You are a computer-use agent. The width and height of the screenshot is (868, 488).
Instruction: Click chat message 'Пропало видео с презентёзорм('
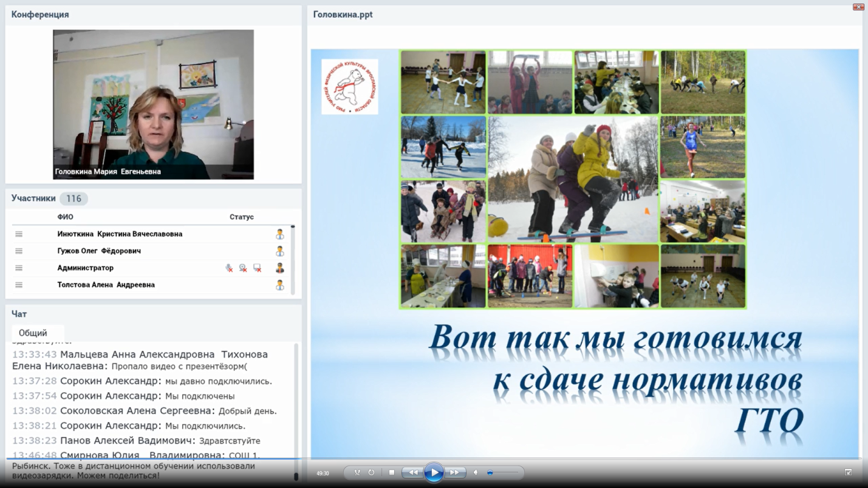pos(179,367)
